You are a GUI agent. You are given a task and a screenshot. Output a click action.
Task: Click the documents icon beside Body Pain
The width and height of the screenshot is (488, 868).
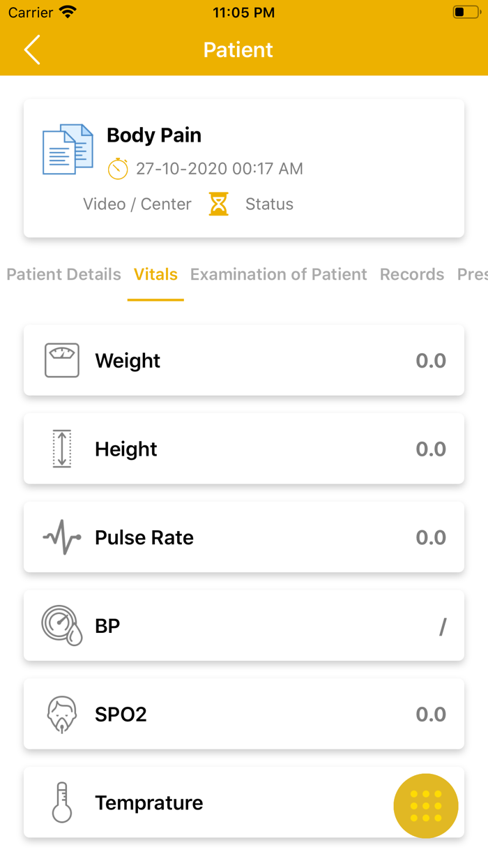[68, 148]
